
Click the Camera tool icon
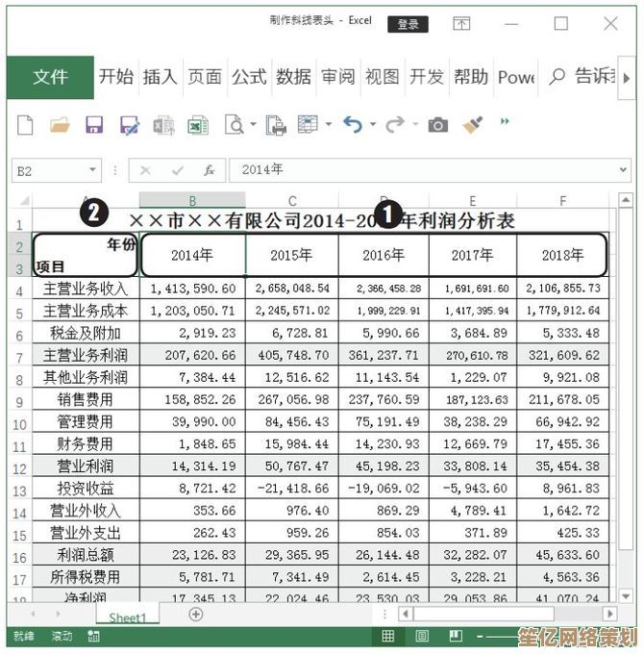point(438,125)
